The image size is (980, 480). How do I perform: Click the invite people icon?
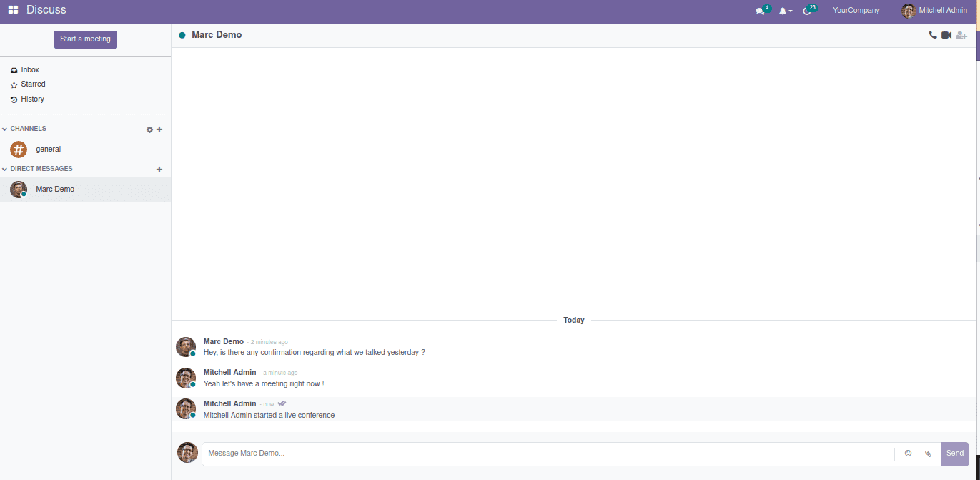(x=961, y=35)
